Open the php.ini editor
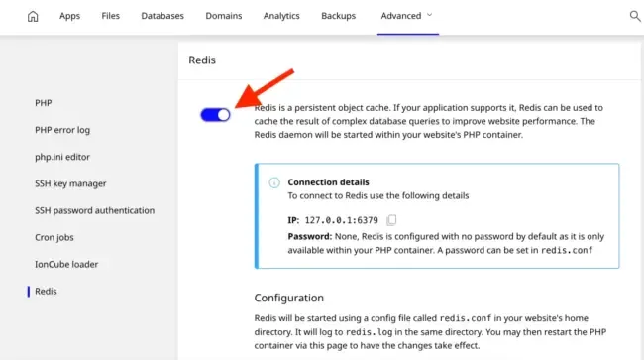 (x=62, y=157)
